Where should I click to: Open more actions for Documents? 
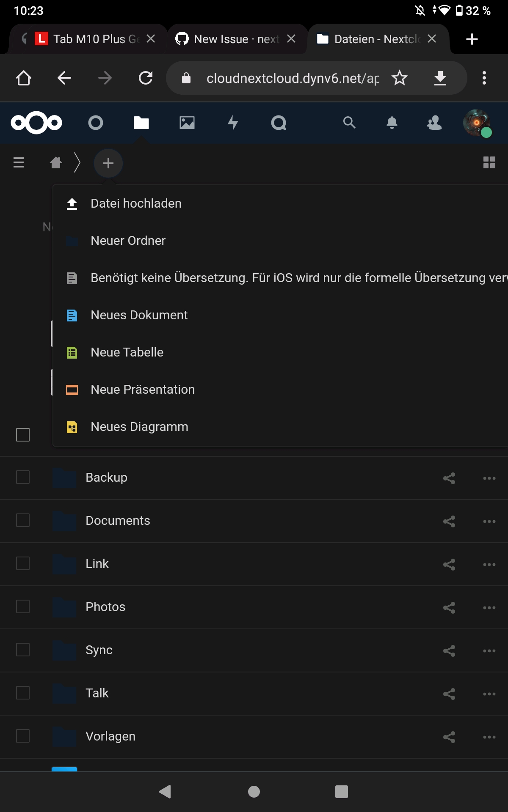pos(489,521)
